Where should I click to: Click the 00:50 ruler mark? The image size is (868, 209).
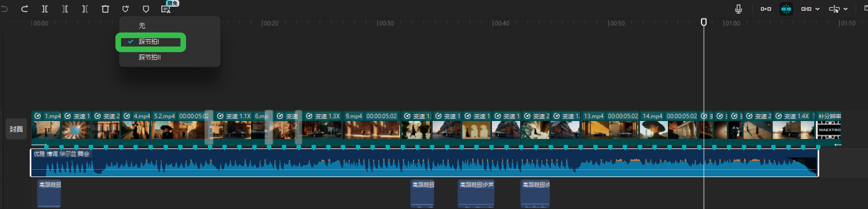click(616, 24)
